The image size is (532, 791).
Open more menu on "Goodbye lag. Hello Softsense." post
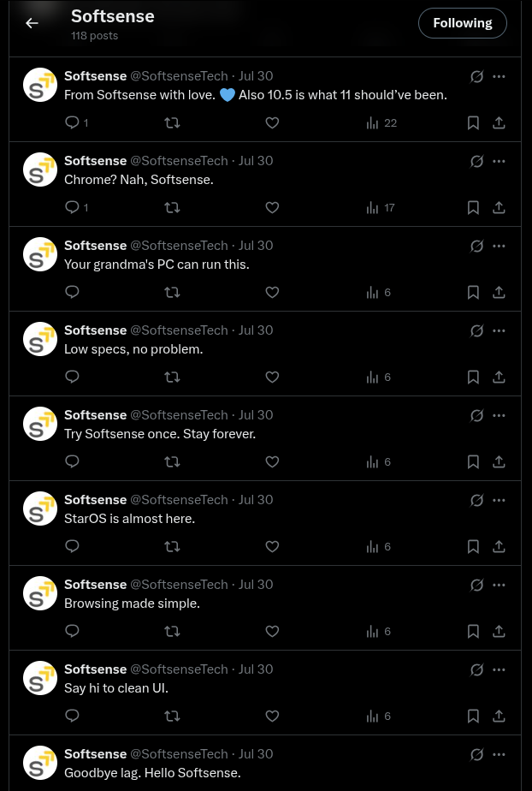click(499, 754)
